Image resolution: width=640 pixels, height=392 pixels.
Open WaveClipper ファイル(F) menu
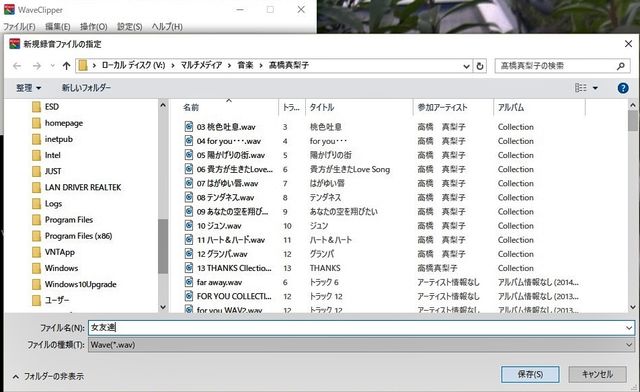pos(19,27)
